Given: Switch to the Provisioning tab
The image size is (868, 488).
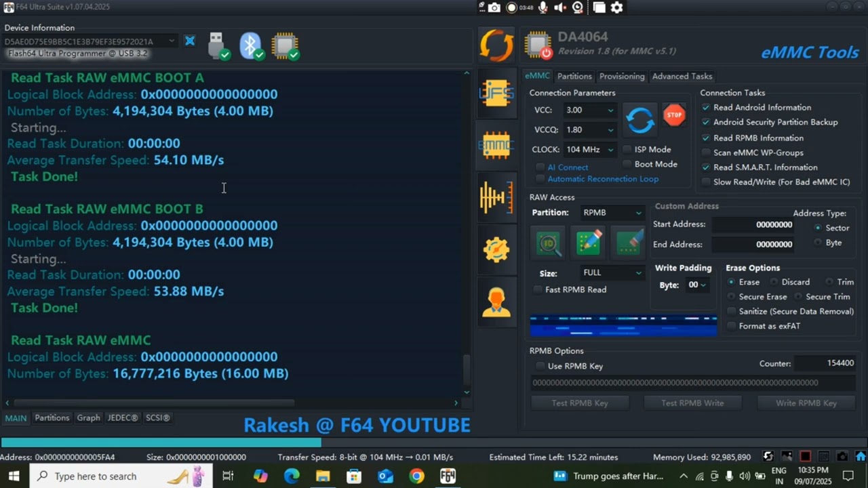Looking at the screenshot, I should 622,77.
